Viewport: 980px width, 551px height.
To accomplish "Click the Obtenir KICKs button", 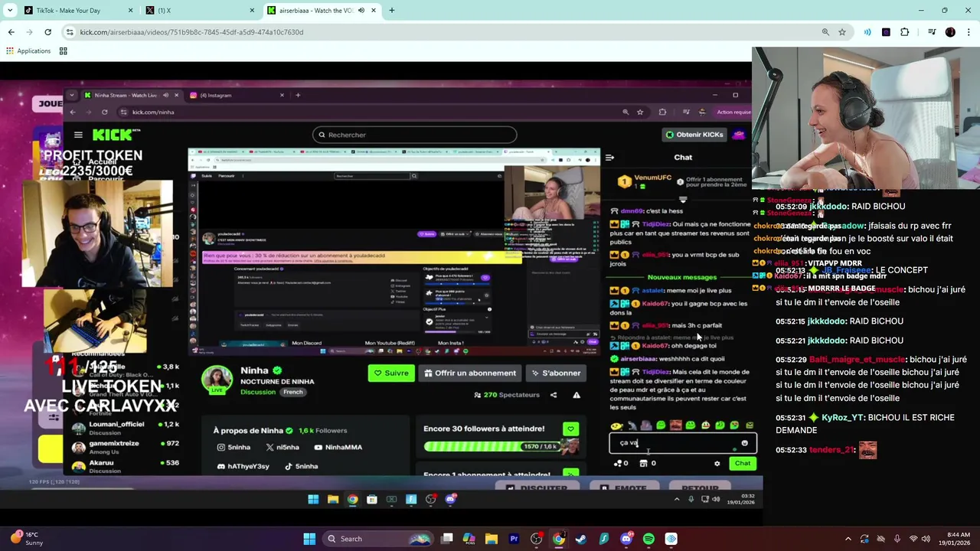I will 694,135.
